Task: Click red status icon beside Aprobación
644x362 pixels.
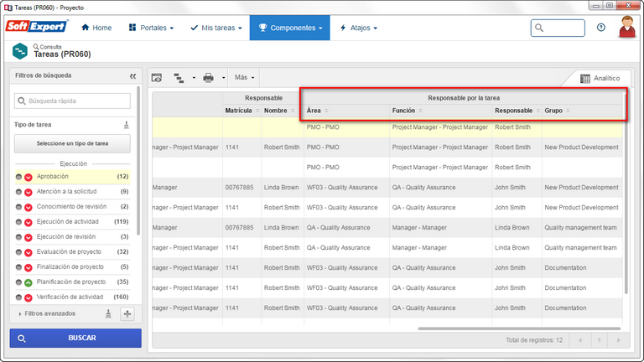Action: (x=29, y=178)
